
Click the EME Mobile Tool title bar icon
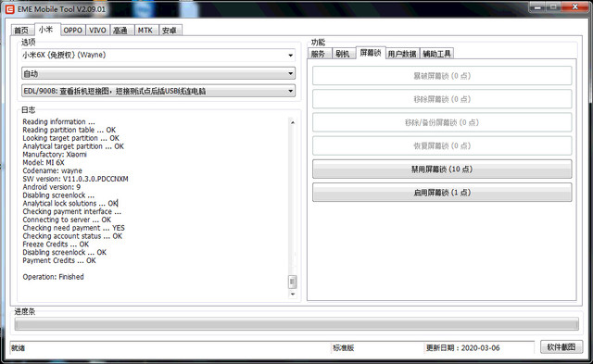click(9, 9)
